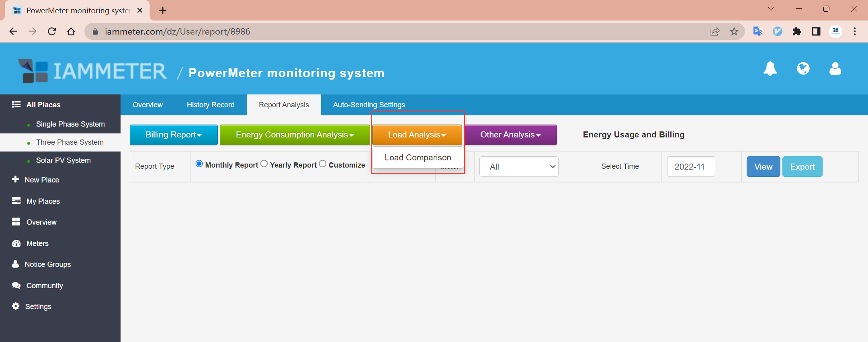Image resolution: width=868 pixels, height=342 pixels.
Task: Click the notification bell icon
Action: 770,69
